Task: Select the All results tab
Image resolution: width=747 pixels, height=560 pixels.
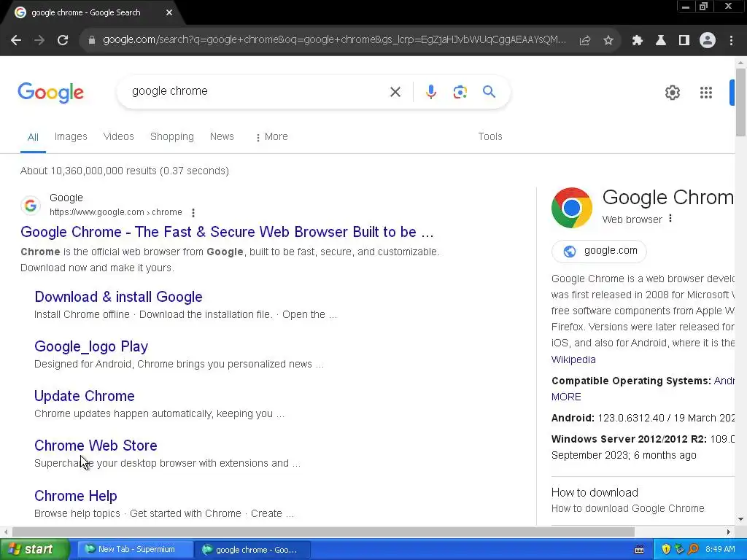Action: click(33, 137)
